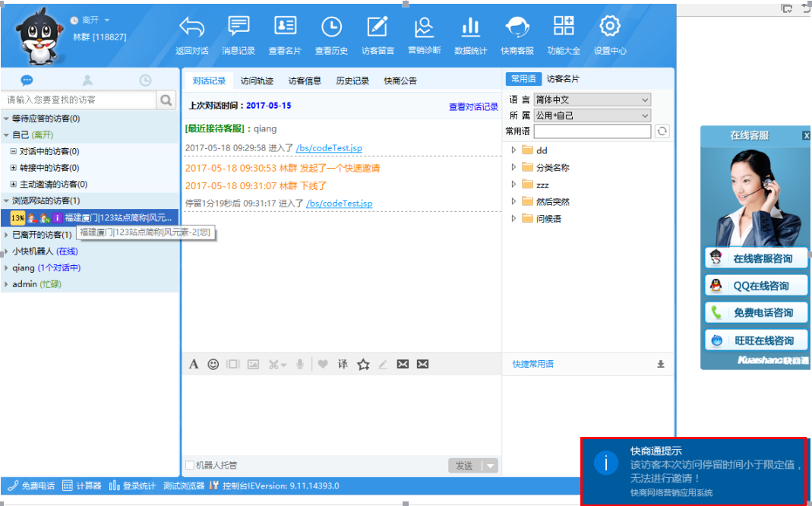Image resolution: width=812 pixels, height=506 pixels.
Task: Open the emoji smiley picker
Action: [213, 365]
